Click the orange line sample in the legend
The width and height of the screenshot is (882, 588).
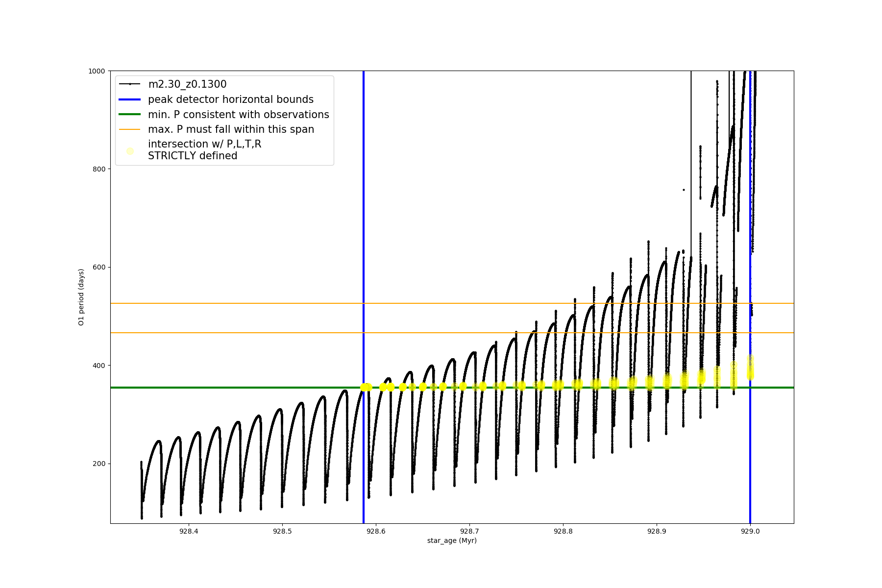[x=130, y=129]
